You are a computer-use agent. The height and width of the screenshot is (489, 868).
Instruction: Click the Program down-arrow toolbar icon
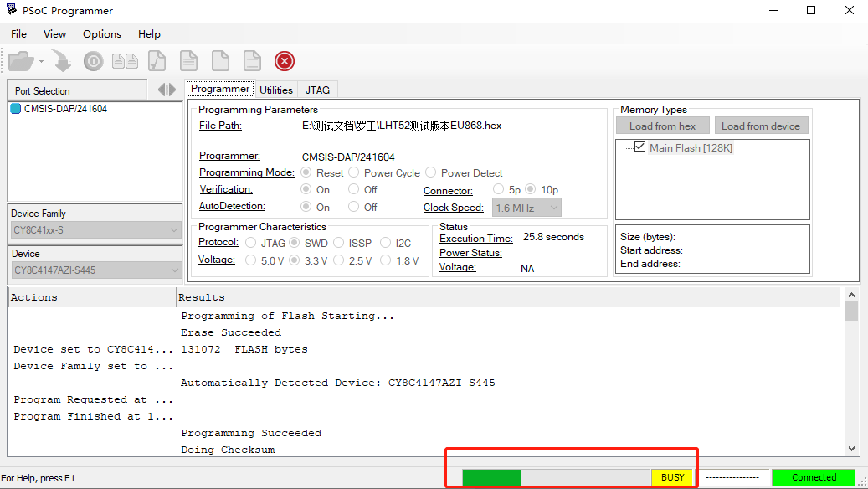[62, 61]
